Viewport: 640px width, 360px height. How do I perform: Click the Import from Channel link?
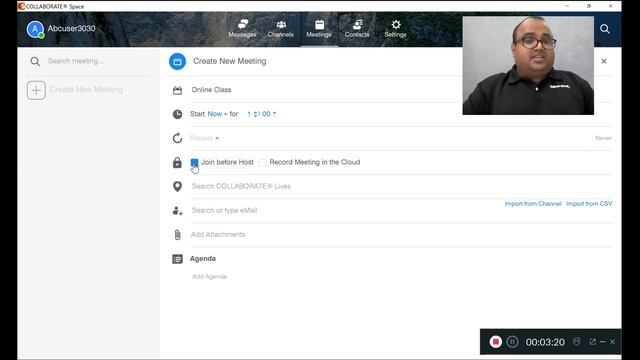(533, 204)
